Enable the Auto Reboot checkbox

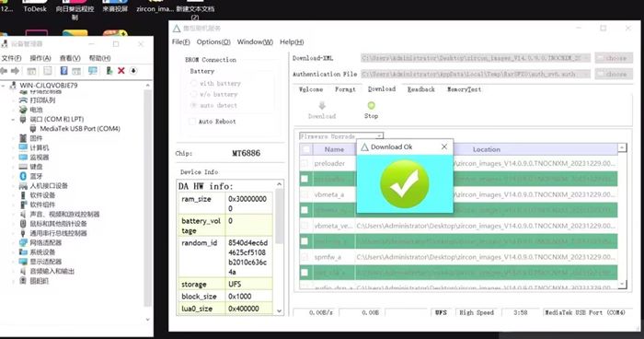[191, 122]
